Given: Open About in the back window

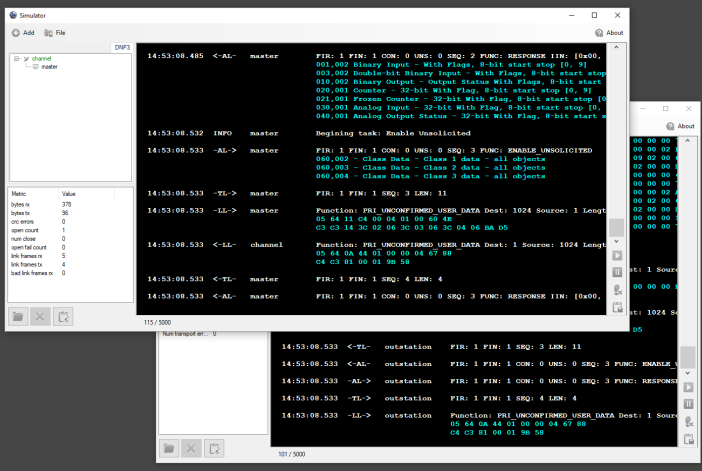Looking at the screenshot, I should (x=680, y=126).
